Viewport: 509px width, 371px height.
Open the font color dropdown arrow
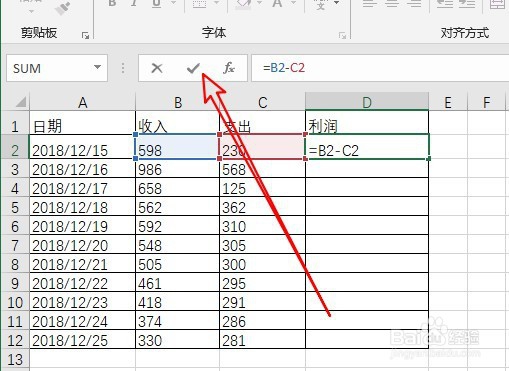pyautogui.click(x=293, y=3)
